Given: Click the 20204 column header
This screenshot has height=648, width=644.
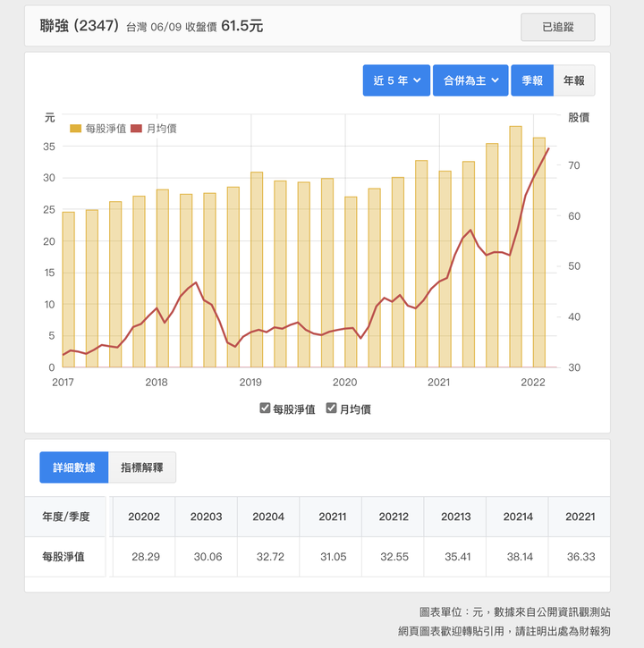Looking at the screenshot, I should click(268, 517).
